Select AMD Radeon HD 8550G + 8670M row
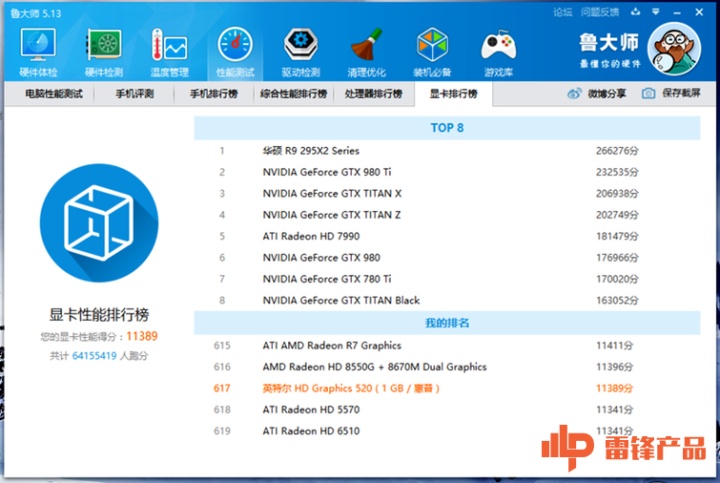This screenshot has height=483, width=720. [447, 367]
